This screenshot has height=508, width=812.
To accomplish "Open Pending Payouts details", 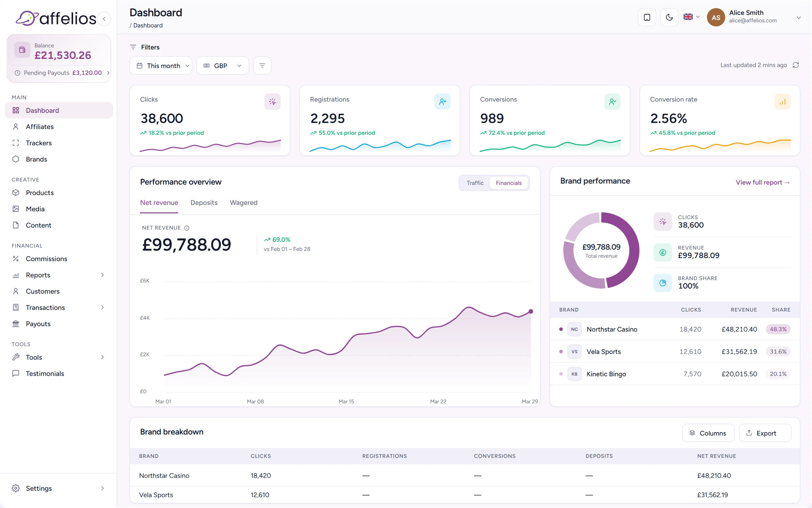I will pos(62,73).
